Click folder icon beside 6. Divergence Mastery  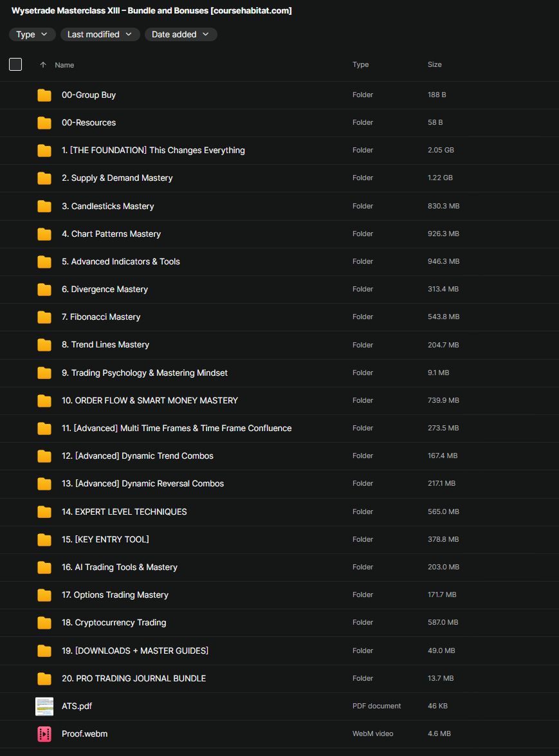[44, 290]
